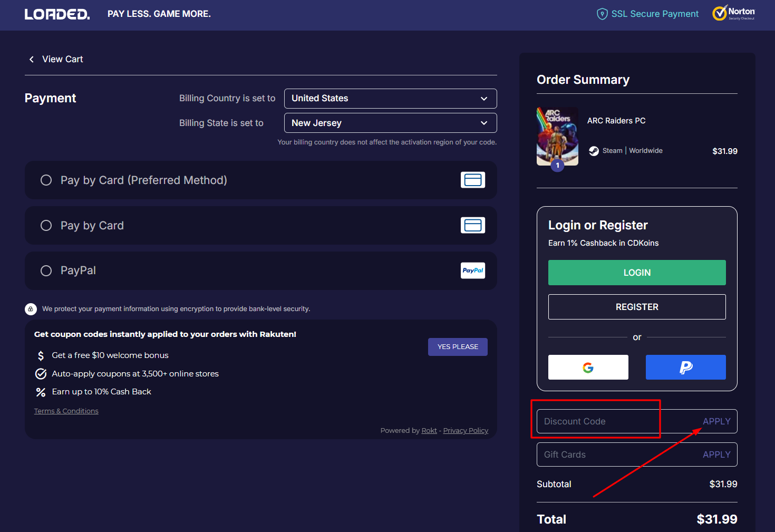Click the Norton security checkout badge
The width and height of the screenshot is (775, 532).
pyautogui.click(x=733, y=13)
